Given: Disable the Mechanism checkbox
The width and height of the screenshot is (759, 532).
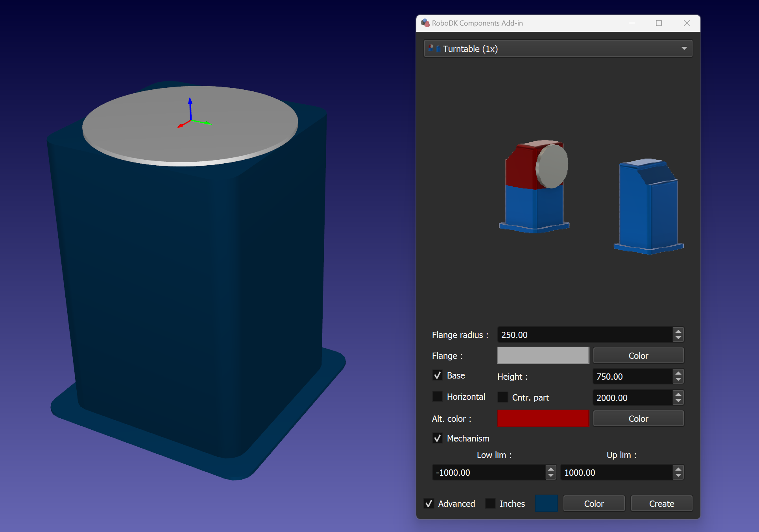Looking at the screenshot, I should (x=437, y=438).
